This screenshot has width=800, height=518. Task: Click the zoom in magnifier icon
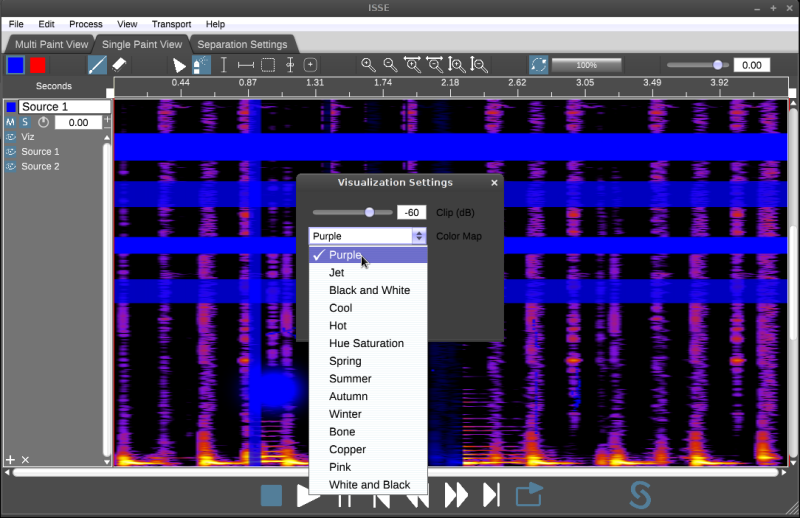coord(368,65)
